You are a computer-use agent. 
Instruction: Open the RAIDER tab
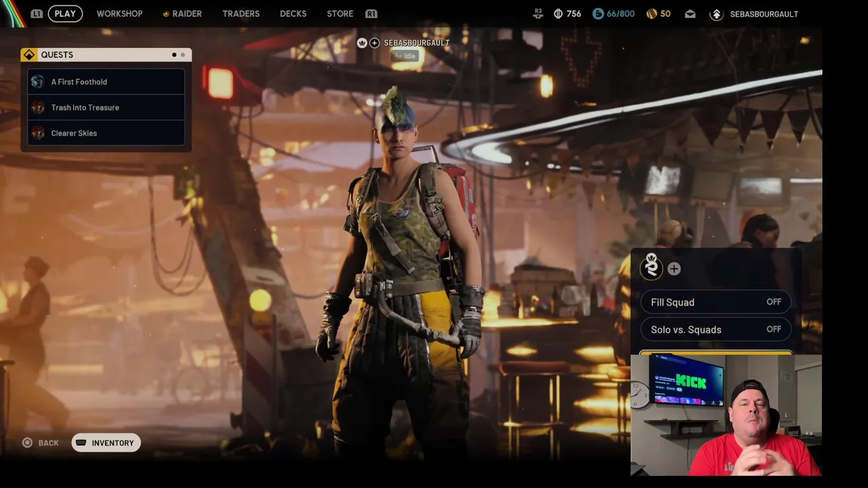click(x=182, y=14)
